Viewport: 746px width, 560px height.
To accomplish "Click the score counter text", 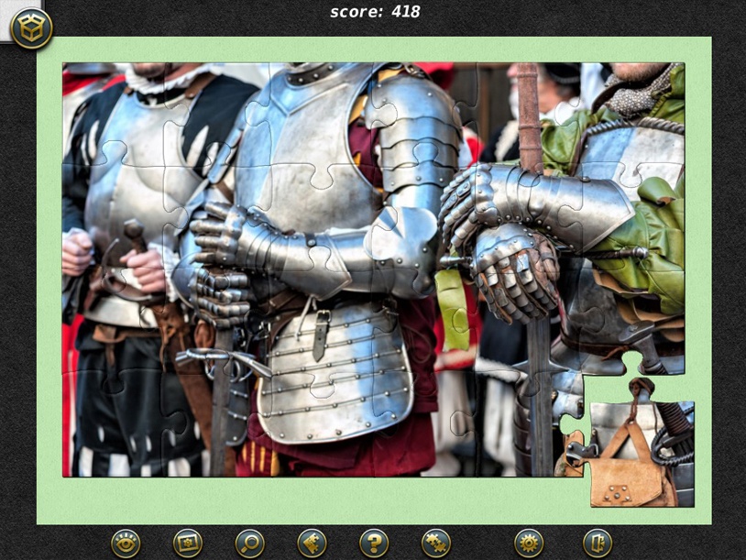I will (375, 11).
